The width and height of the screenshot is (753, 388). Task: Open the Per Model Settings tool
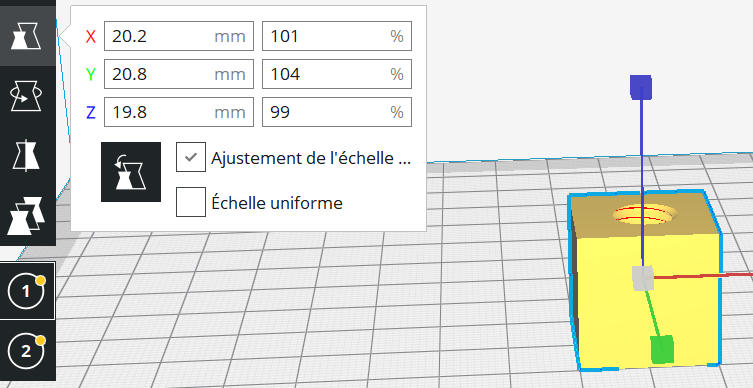pos(27,216)
